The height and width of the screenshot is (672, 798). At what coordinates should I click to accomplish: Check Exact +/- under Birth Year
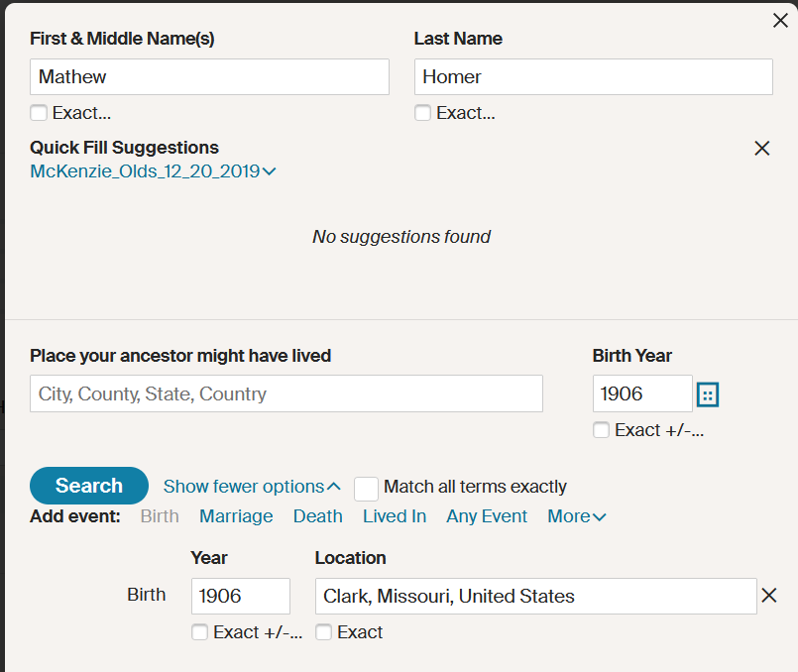click(x=601, y=430)
